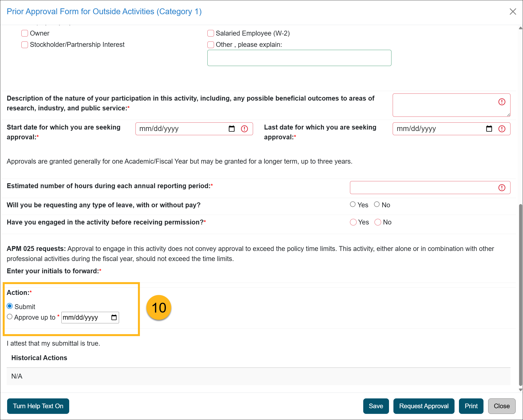Click error icon in last date field
The height and width of the screenshot is (420, 523).
click(502, 129)
